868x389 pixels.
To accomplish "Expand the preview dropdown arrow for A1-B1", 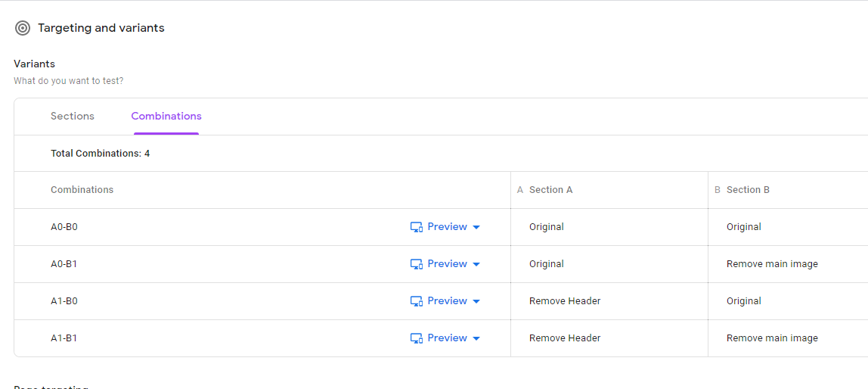I will coord(476,338).
